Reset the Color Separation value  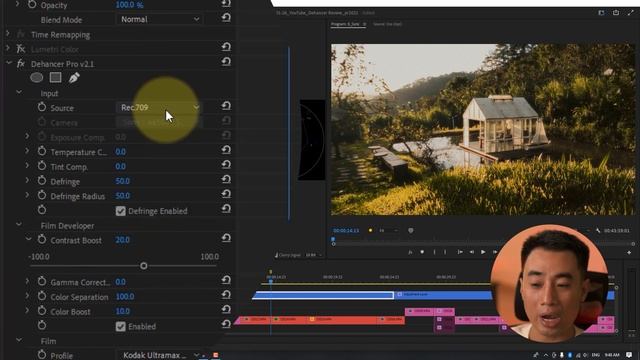click(226, 295)
